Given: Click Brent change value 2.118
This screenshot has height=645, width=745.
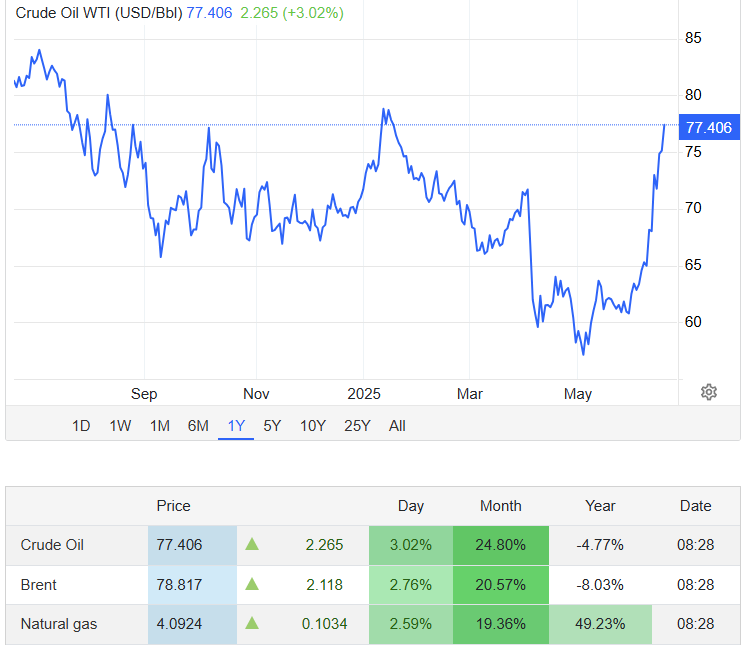Looking at the screenshot, I should [x=324, y=585].
